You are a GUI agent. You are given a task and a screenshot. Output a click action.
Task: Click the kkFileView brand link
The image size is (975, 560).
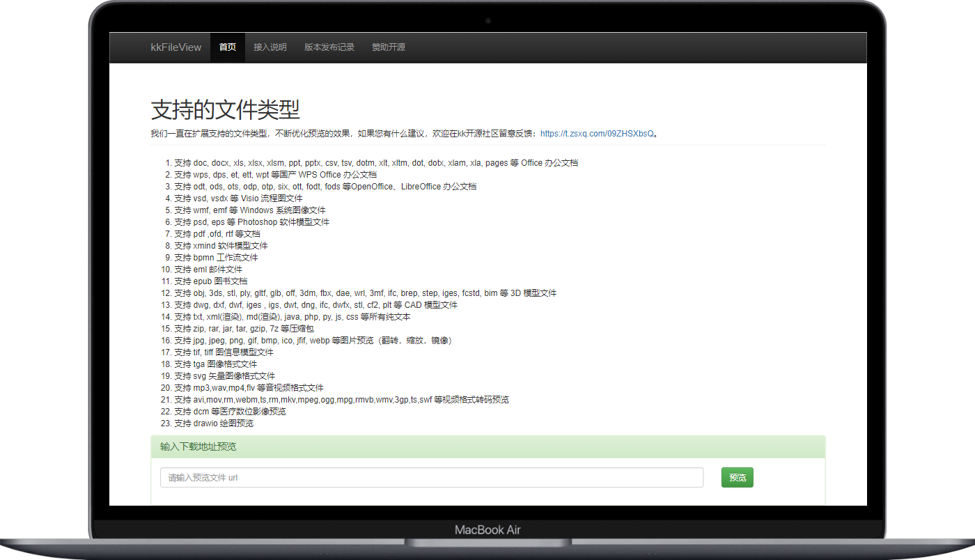(176, 47)
